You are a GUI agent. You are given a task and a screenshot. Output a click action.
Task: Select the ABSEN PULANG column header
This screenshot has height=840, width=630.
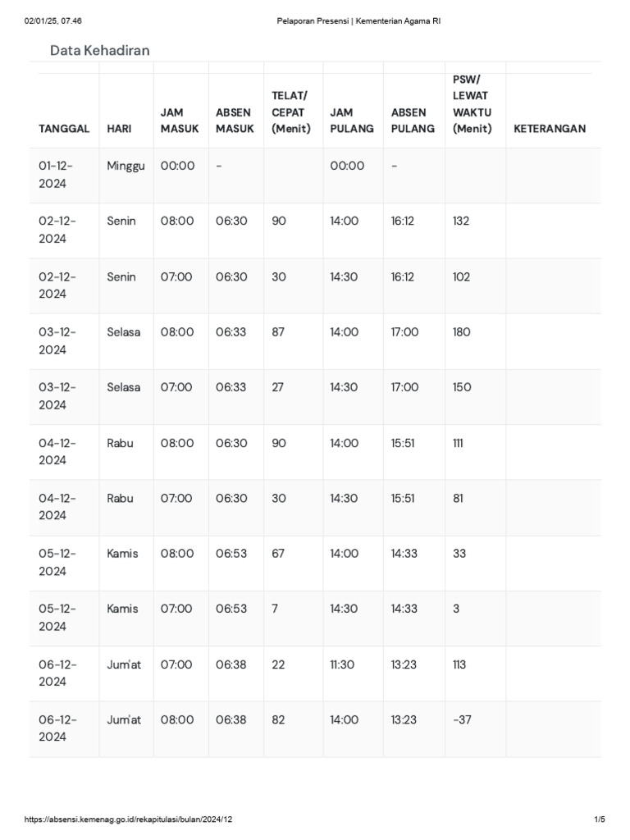[x=413, y=120]
